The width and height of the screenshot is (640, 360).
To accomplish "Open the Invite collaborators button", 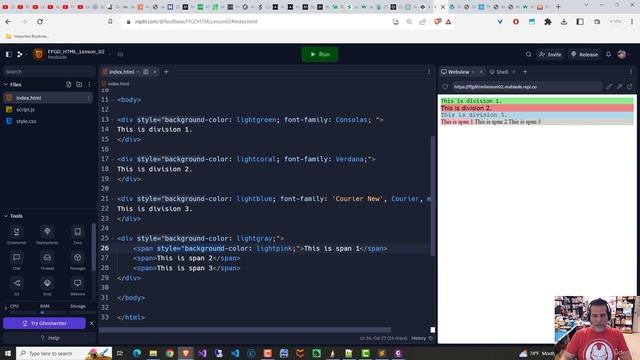I will 550,54.
